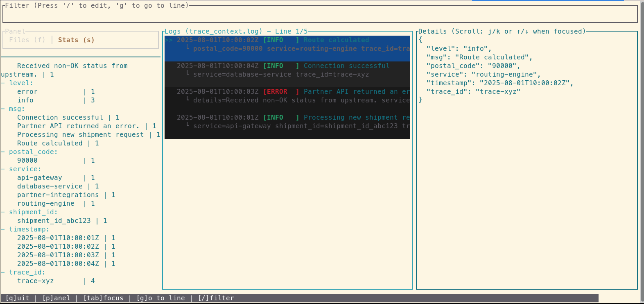The width and height of the screenshot is (644, 304).
Task: Collapse the 'msg:' stats group
Action: (x=13, y=109)
